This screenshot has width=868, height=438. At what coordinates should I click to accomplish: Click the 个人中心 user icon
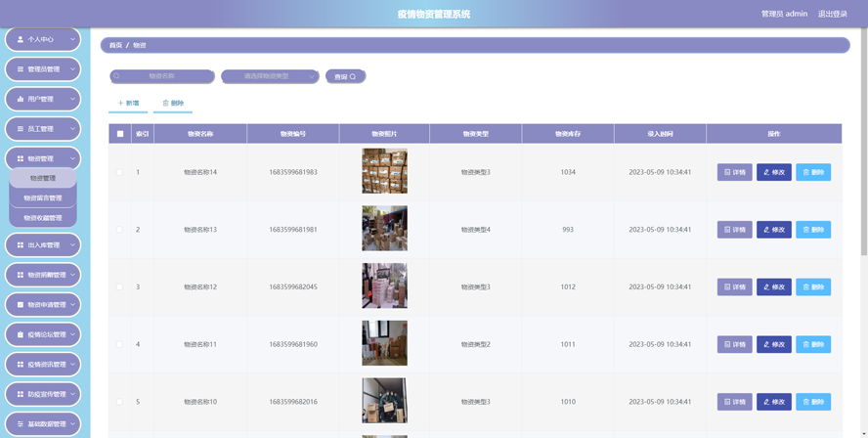click(x=21, y=39)
